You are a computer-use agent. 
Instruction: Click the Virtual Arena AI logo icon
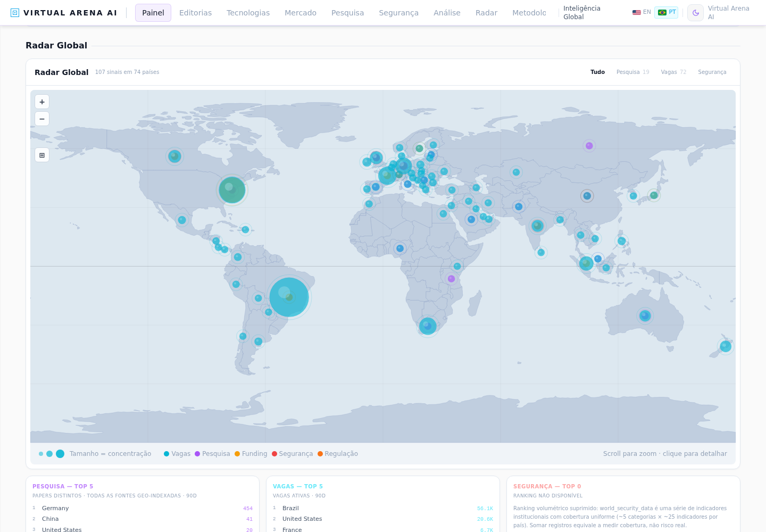[x=15, y=13]
